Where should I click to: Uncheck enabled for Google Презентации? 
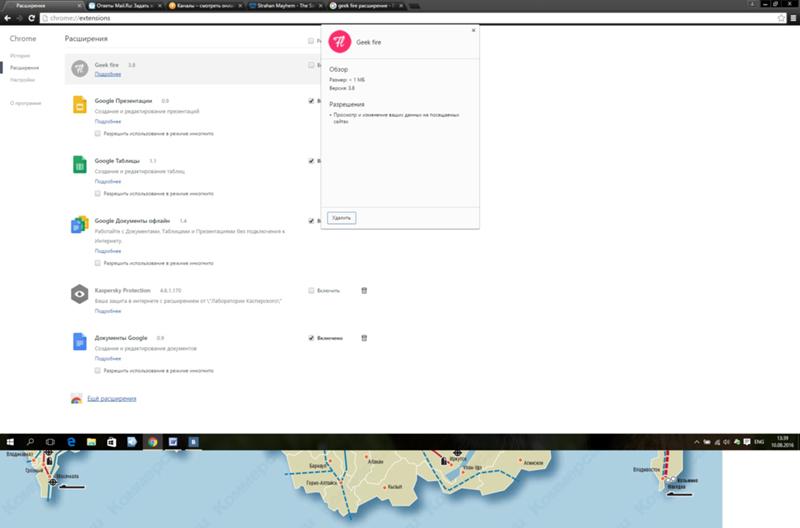click(x=311, y=100)
